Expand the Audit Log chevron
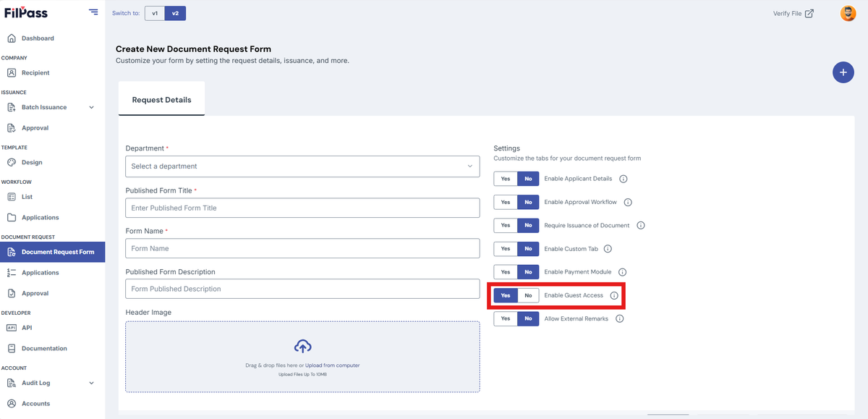 click(91, 383)
